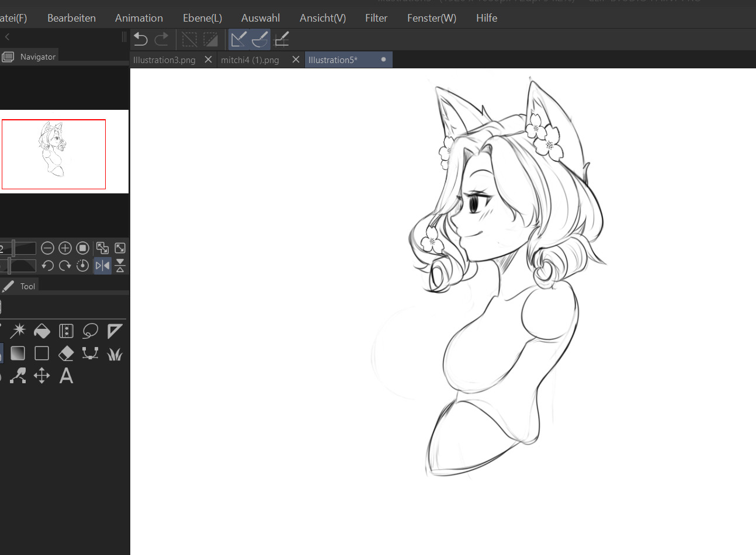Select the Decoration grass tool
The width and height of the screenshot is (756, 555).
pos(115,353)
